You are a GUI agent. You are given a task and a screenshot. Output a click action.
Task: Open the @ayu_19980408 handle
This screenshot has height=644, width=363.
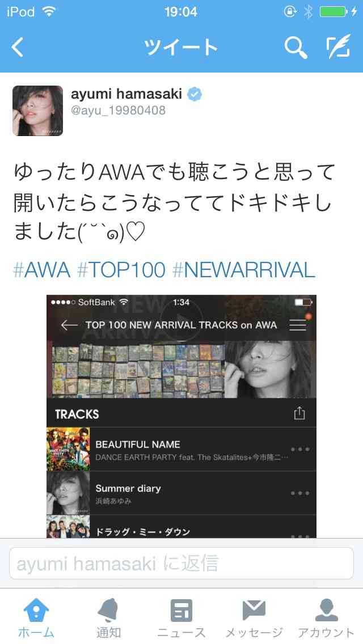point(118,111)
